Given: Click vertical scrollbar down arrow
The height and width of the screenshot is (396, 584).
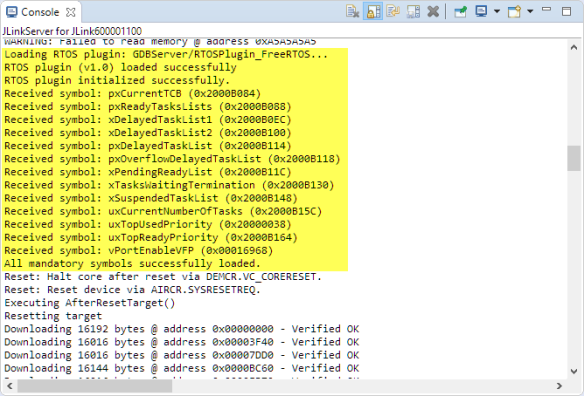Looking at the screenshot, I should click(x=574, y=371).
